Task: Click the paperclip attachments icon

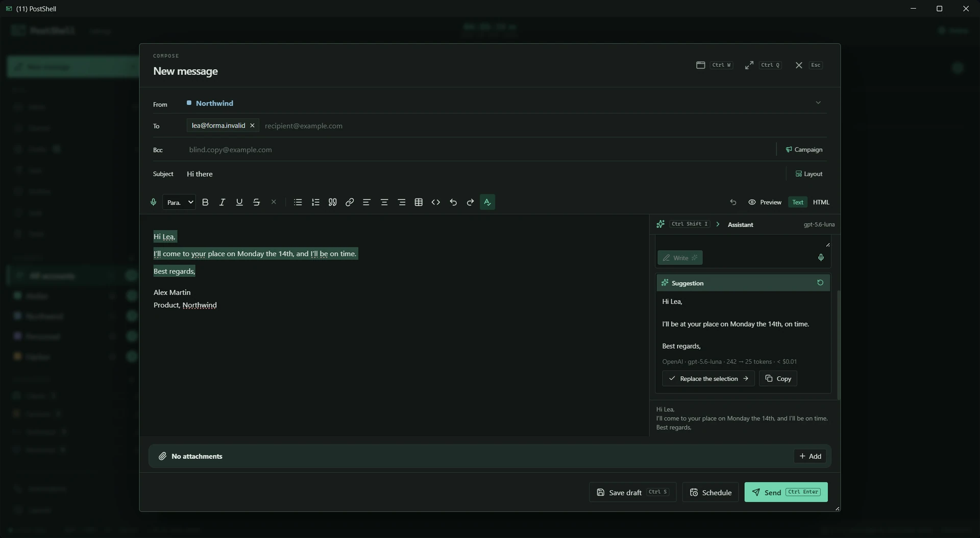Action: (162, 456)
